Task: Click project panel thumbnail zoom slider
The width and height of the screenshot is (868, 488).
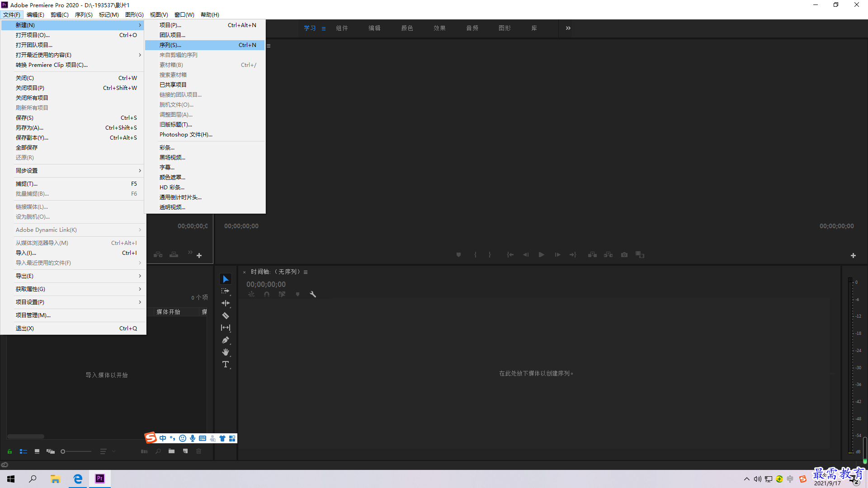Action: coord(76,451)
